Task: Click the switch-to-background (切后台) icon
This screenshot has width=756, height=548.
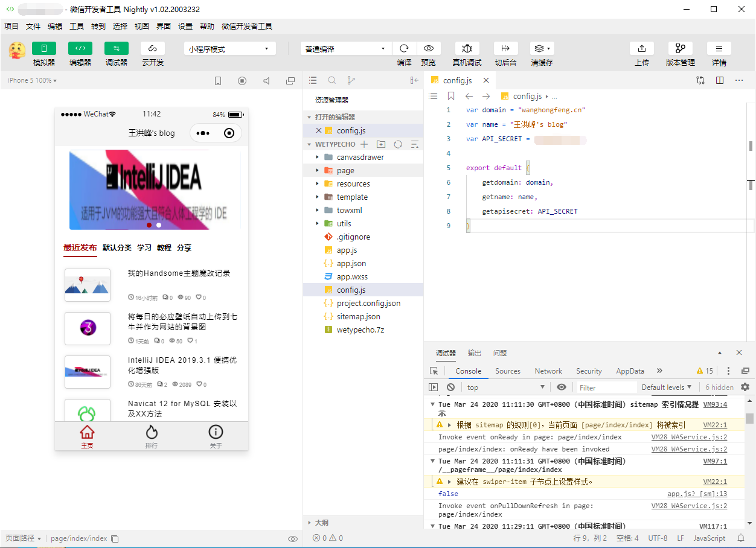Action: 505,49
